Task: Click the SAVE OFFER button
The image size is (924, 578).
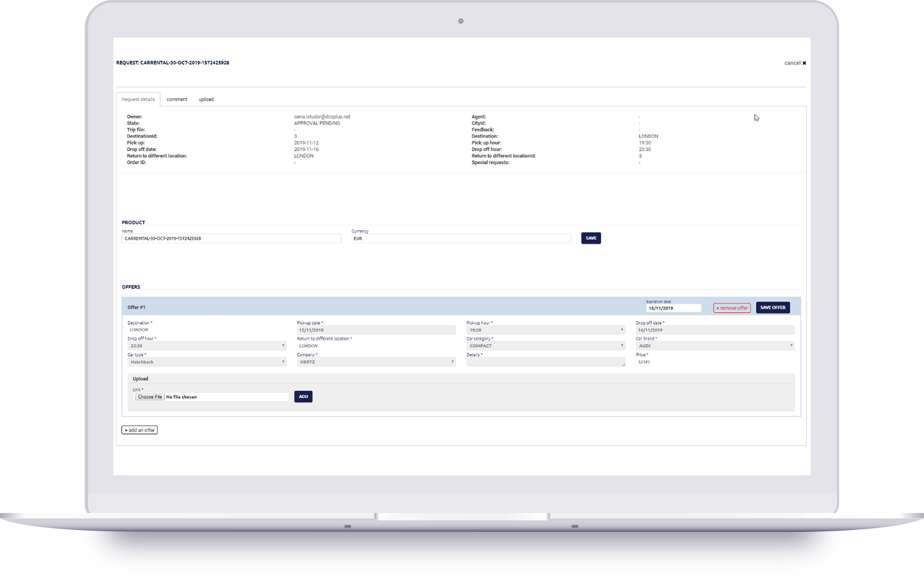Action: tap(772, 308)
